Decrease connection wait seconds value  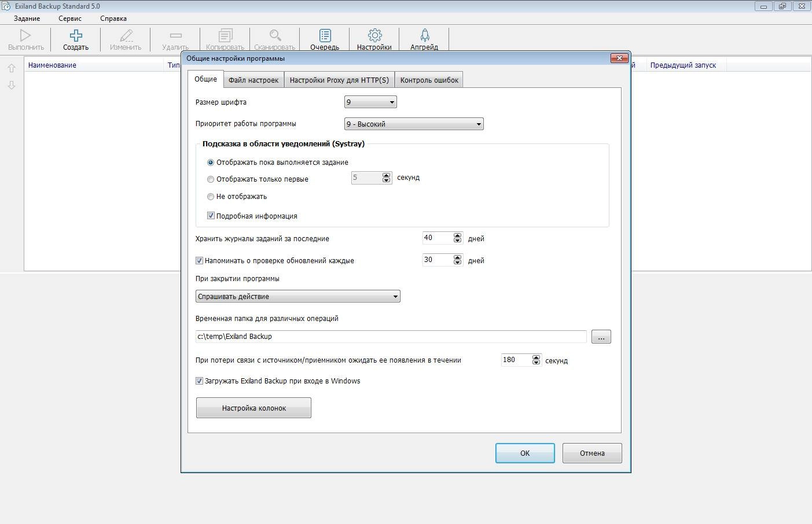point(536,363)
